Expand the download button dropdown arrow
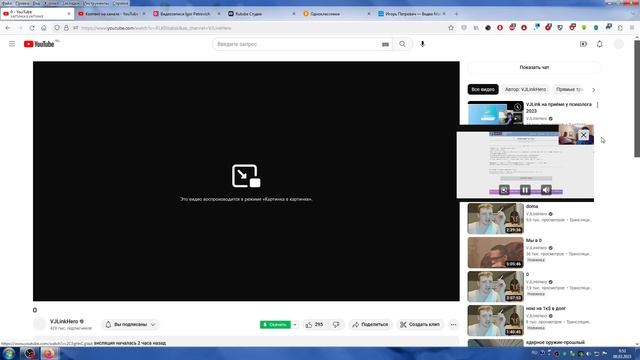This screenshot has width=640, height=360. click(x=295, y=324)
